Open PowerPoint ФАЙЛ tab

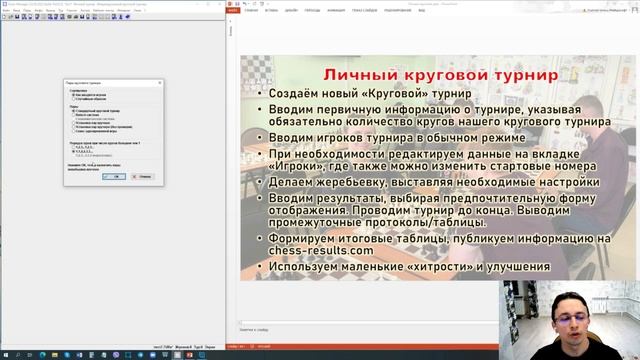[233, 10]
